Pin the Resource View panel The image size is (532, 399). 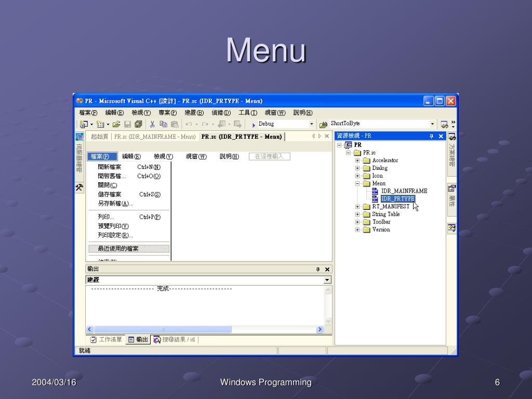(431, 136)
